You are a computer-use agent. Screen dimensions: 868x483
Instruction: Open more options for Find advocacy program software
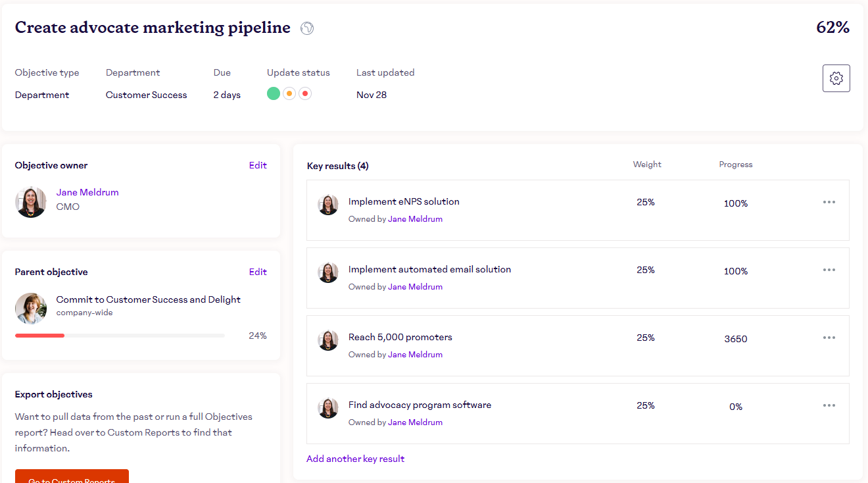point(829,405)
